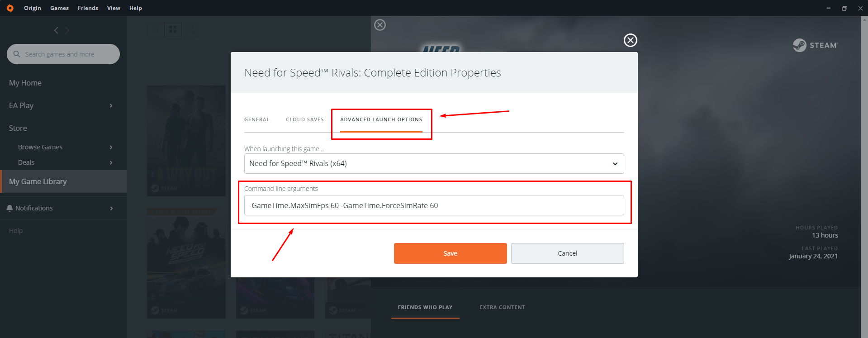Switch to the Cloud Saves tab
Viewport: 868px width, 338px height.
pos(305,119)
